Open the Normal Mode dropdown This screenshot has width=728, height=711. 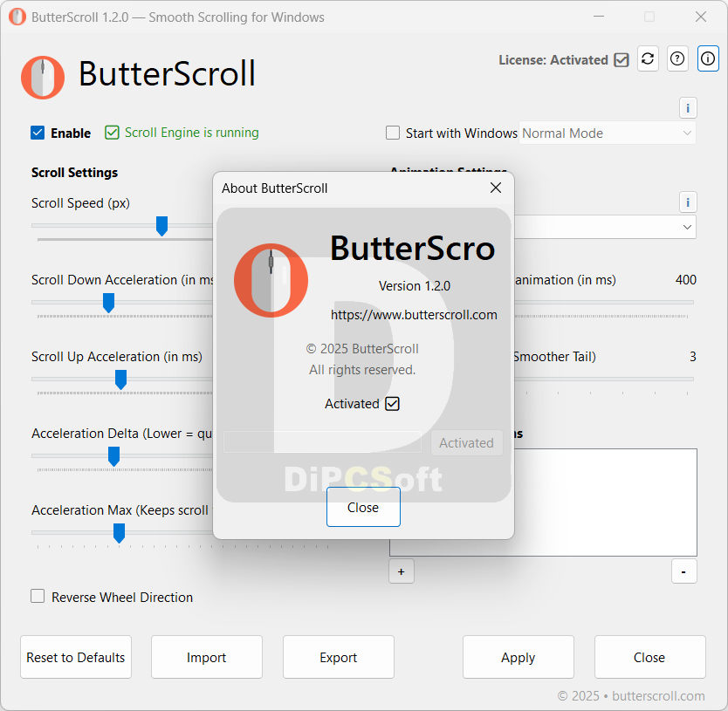pyautogui.click(x=608, y=133)
